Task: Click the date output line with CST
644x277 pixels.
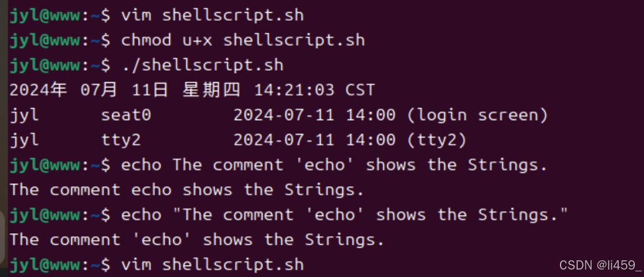Action: 192,90
